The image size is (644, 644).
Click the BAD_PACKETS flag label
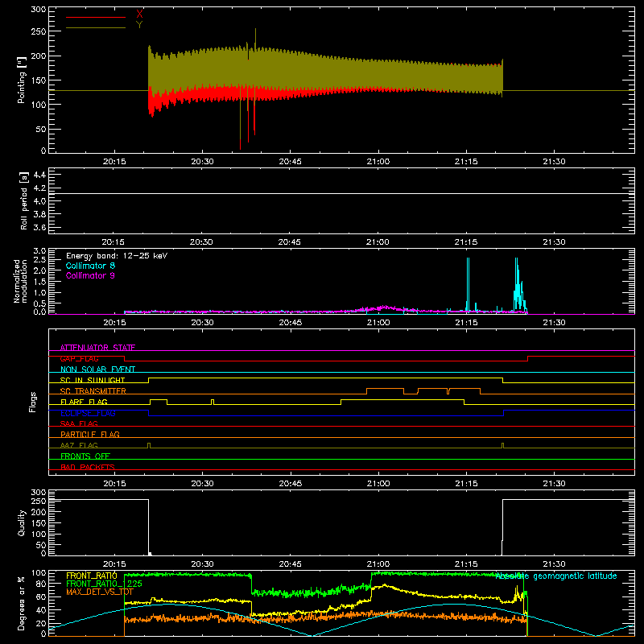[x=88, y=467]
